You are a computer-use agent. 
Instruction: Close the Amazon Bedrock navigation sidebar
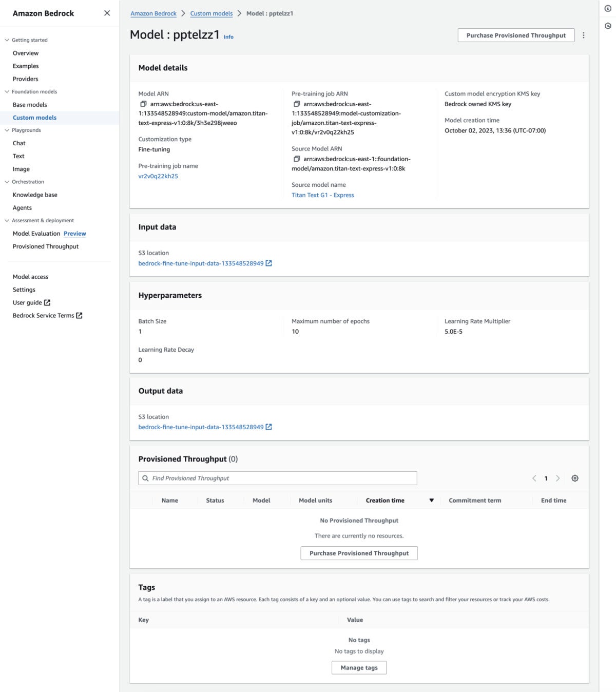click(x=107, y=13)
